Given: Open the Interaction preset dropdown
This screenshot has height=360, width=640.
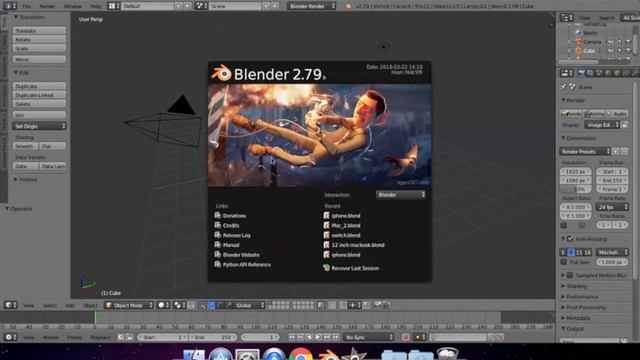Looking at the screenshot, I should [401, 195].
